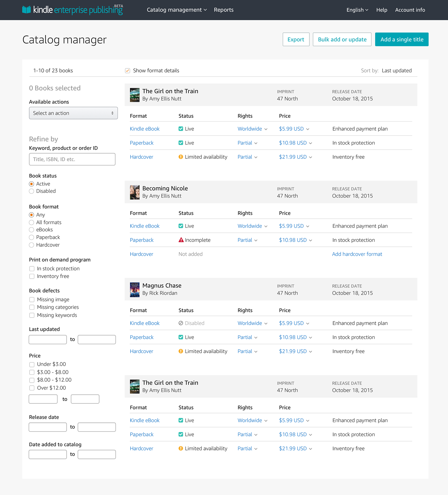
Task: Click the green Live icon for Becoming Nicole eBook
Action: 181,226
